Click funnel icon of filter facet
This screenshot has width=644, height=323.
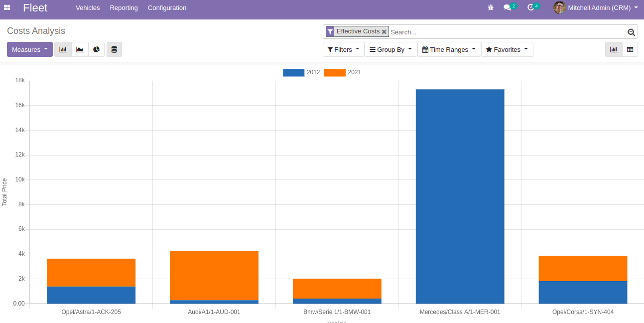330,32
